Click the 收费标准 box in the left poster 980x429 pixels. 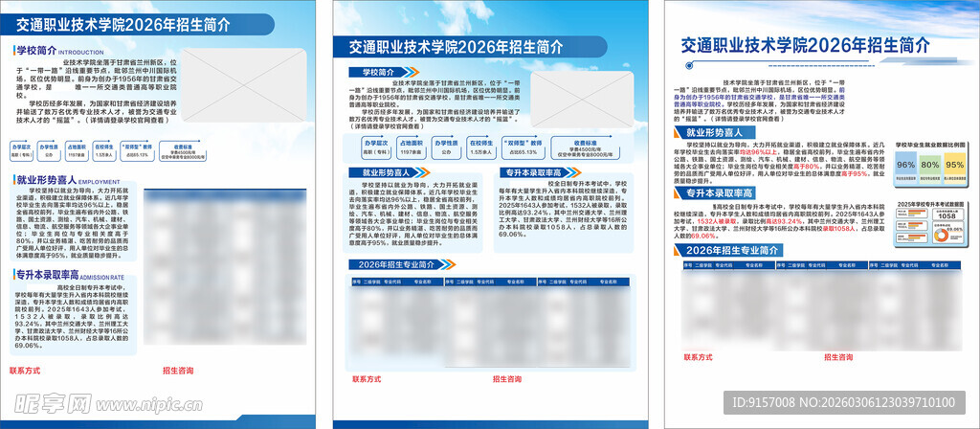click(185, 149)
